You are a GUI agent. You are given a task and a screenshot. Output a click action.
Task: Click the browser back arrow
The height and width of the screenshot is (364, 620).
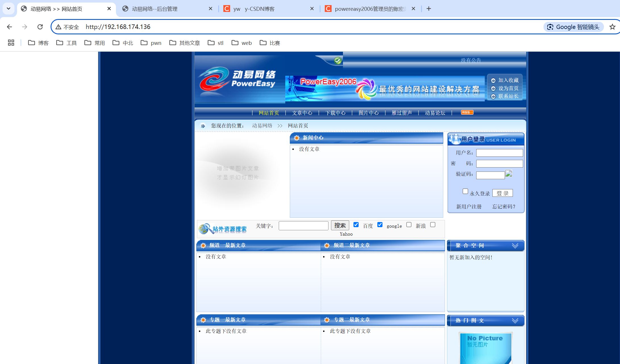(x=9, y=27)
